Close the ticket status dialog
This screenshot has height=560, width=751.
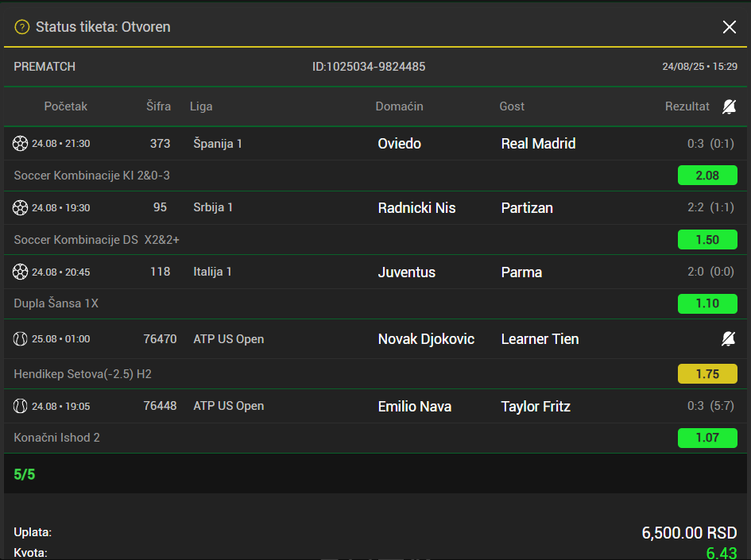729,27
